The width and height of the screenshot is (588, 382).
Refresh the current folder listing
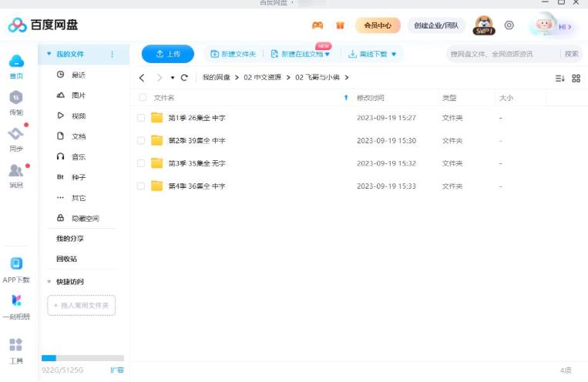click(x=184, y=78)
